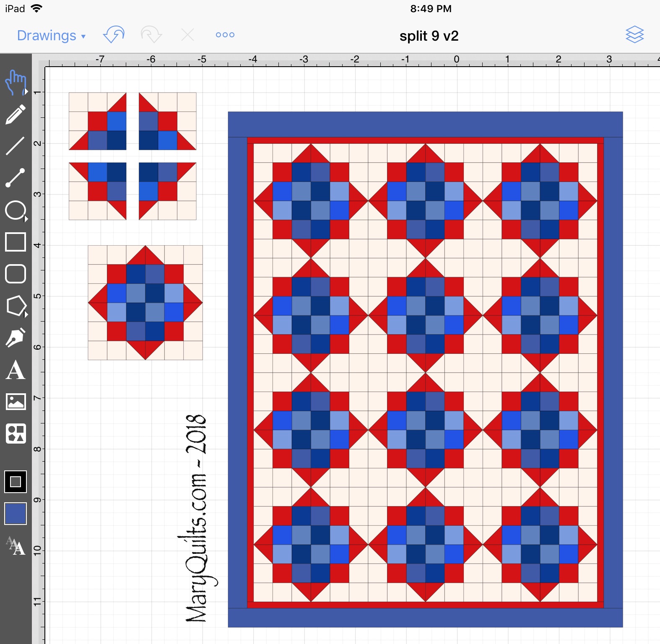Select the Pencil freehand tool
The height and width of the screenshot is (644, 660).
tap(15, 114)
